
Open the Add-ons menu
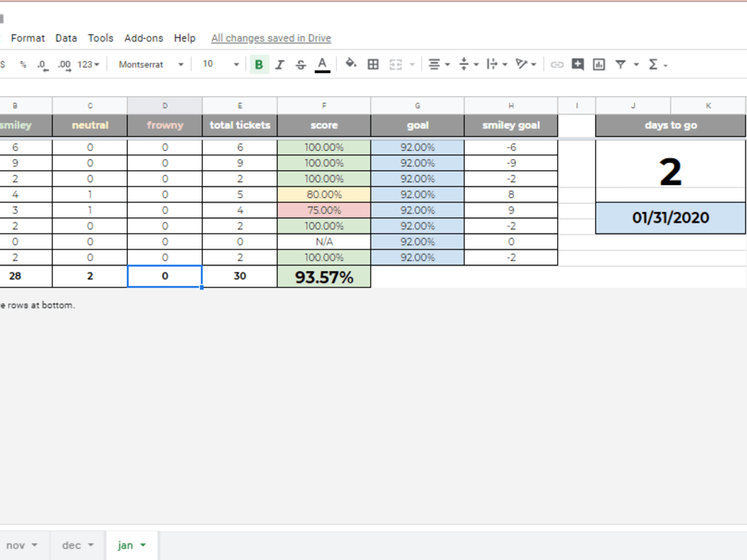coord(144,38)
